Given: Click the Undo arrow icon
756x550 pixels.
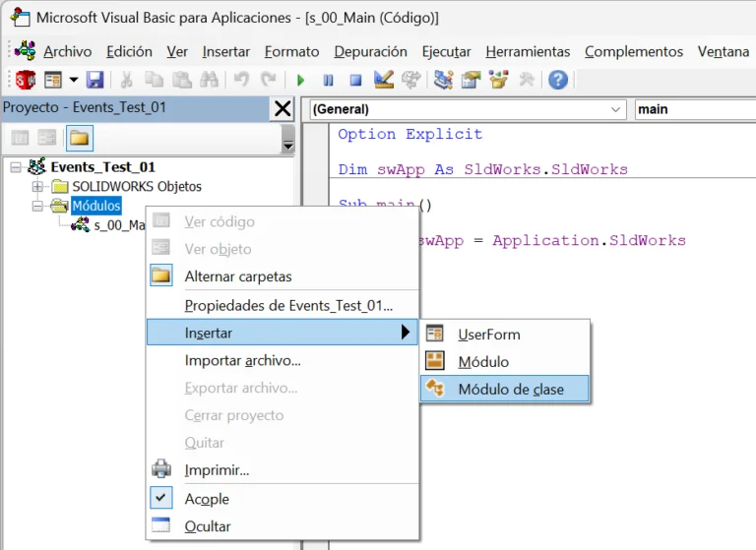Looking at the screenshot, I should 241,80.
